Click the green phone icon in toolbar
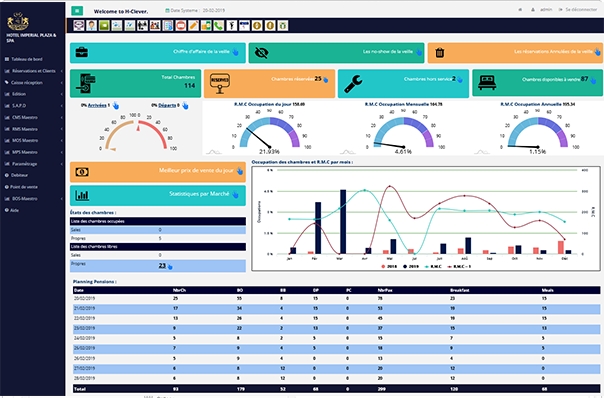The width and height of the screenshot is (604, 398). (219, 25)
